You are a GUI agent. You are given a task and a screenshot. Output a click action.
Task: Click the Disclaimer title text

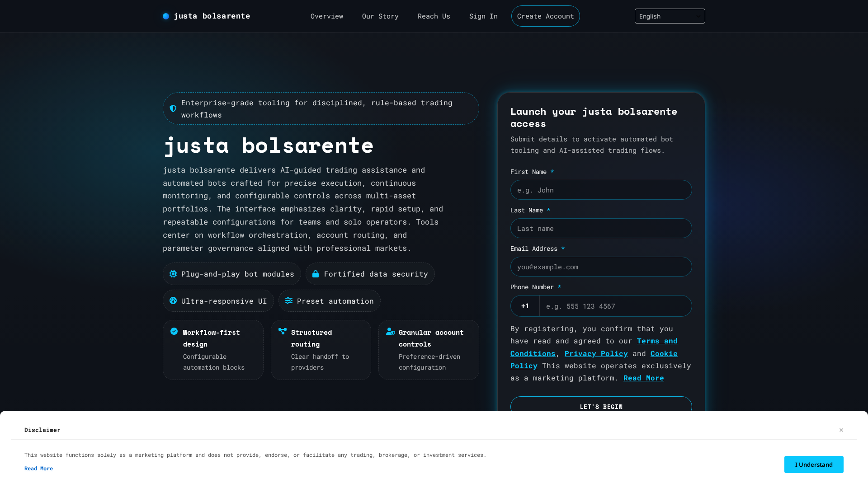tap(42, 430)
